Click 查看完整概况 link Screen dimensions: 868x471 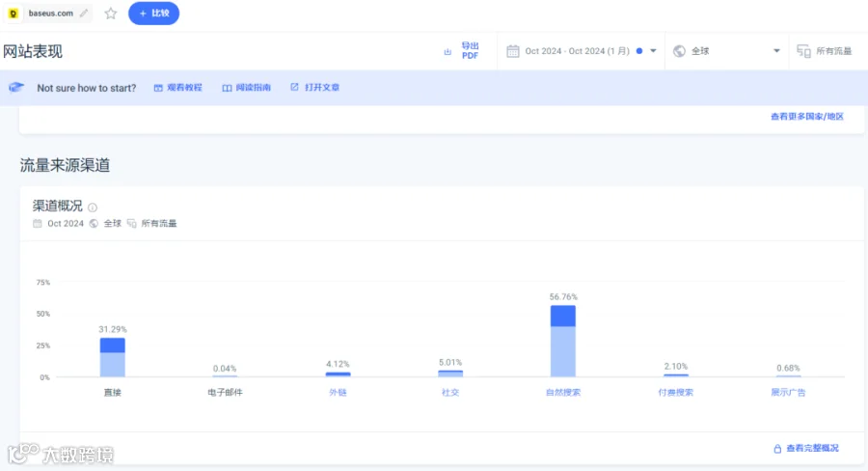[x=812, y=448]
